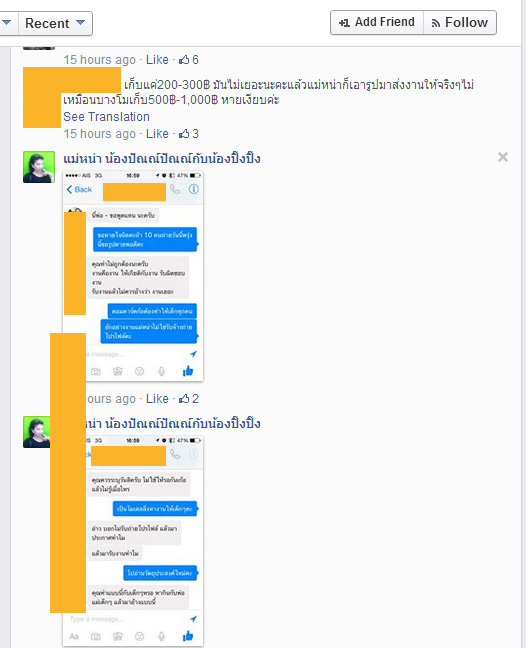Click the '15 hours ago' timestamp under See Translation
The height and width of the screenshot is (648, 526).
tap(100, 134)
